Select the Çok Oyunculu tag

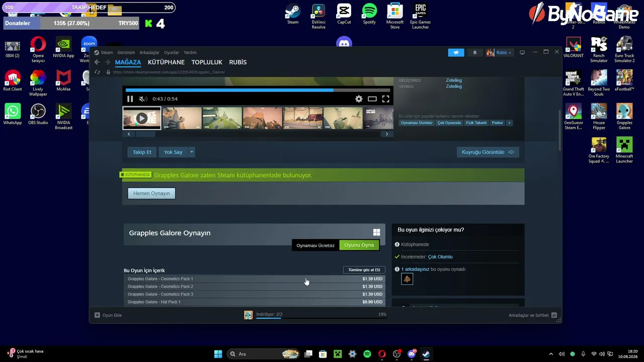coord(449,123)
